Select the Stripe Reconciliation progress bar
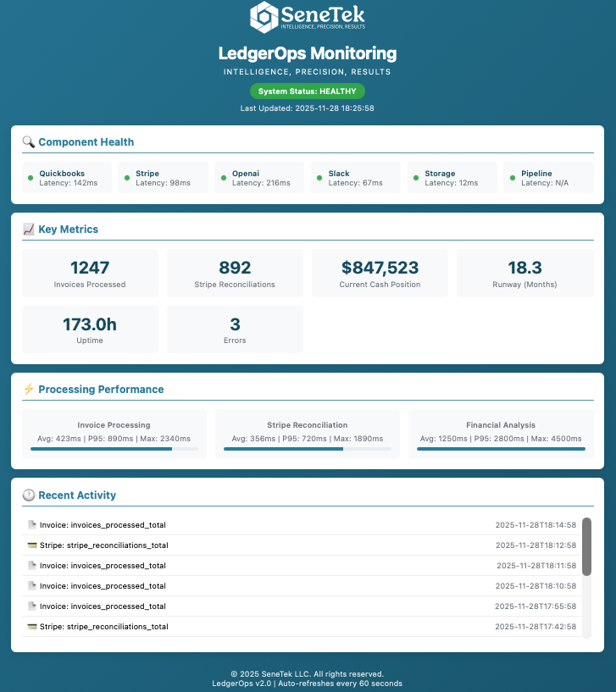The height and width of the screenshot is (692, 616). (308, 449)
